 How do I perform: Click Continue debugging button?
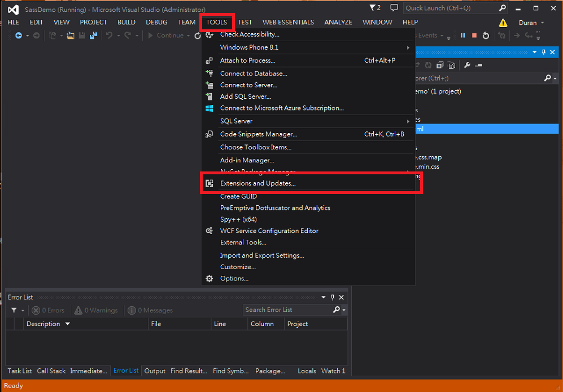click(x=166, y=36)
